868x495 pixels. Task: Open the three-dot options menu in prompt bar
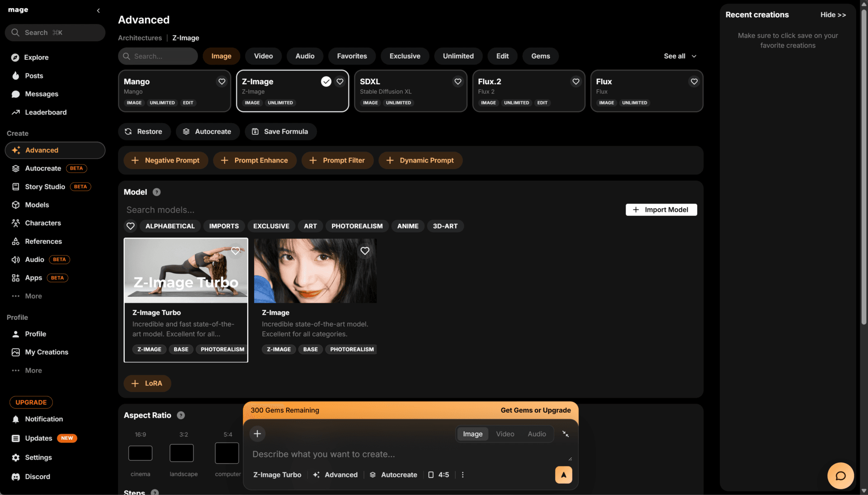click(462, 475)
